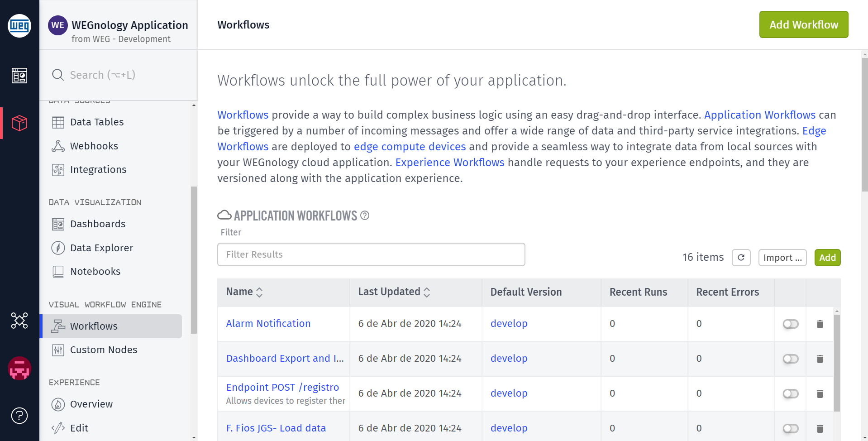Follow the Experience Workflows link
Viewport: 868px width, 441px height.
coord(450,163)
